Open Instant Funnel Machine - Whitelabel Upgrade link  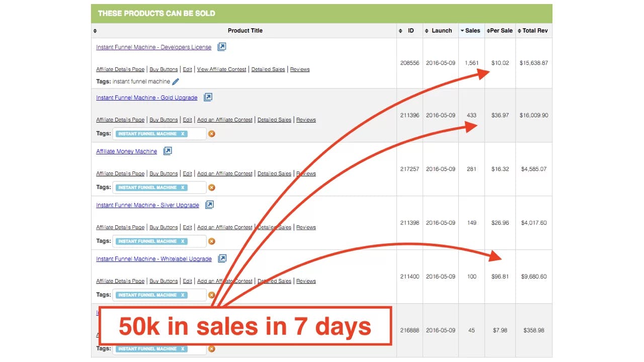click(x=154, y=259)
